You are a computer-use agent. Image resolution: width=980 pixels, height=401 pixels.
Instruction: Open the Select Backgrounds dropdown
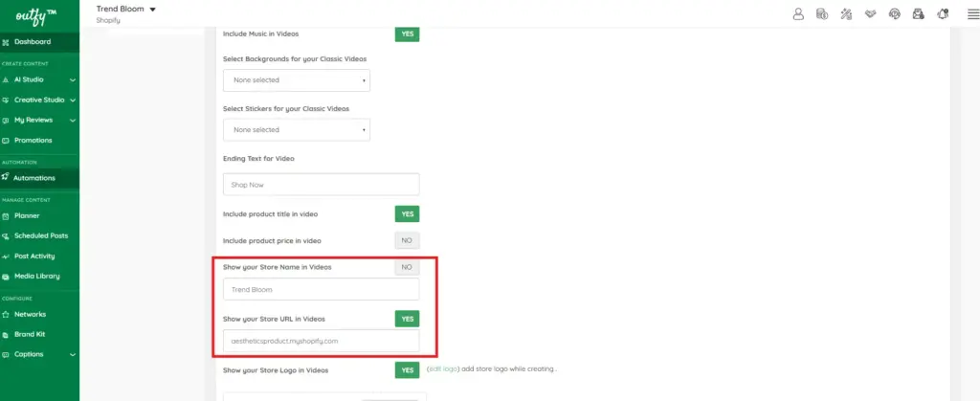[x=297, y=80]
